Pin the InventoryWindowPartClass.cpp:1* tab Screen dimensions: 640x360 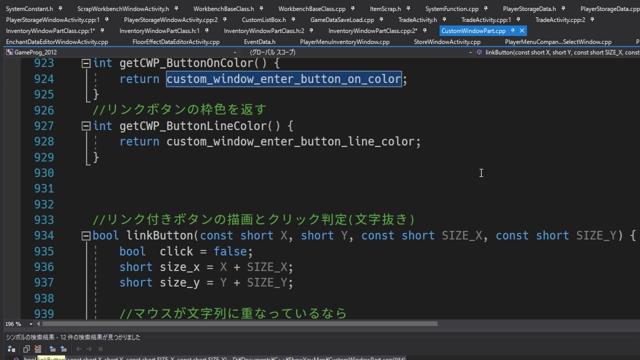(102, 30)
